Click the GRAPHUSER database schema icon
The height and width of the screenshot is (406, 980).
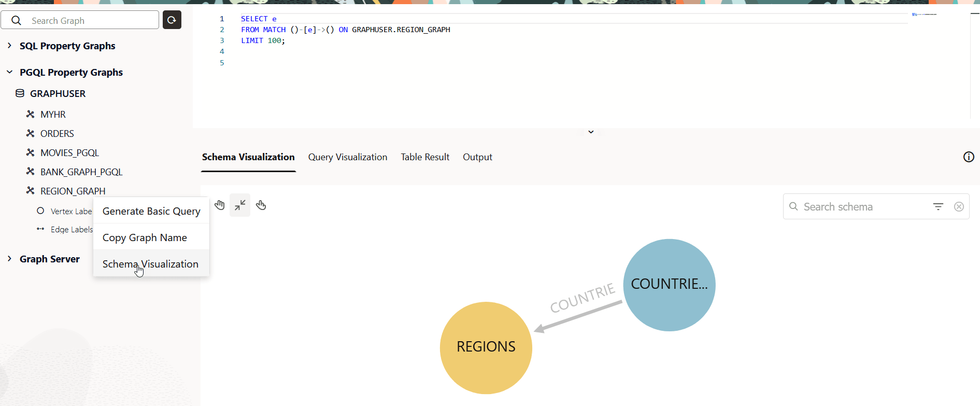pos(20,93)
